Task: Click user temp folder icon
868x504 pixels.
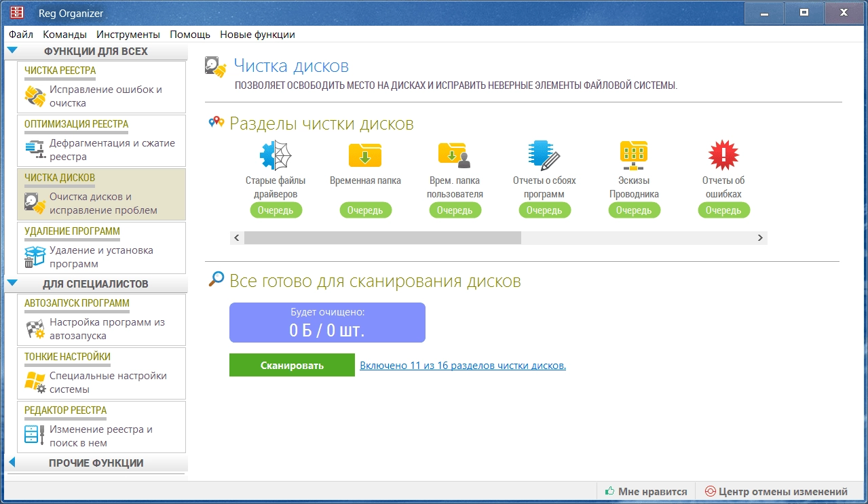Action: coord(455,155)
